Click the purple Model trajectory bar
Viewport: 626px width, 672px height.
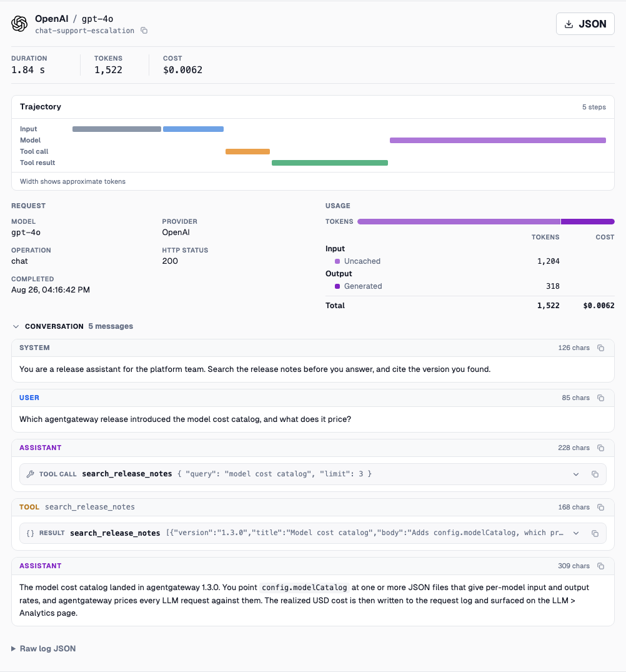pos(497,140)
